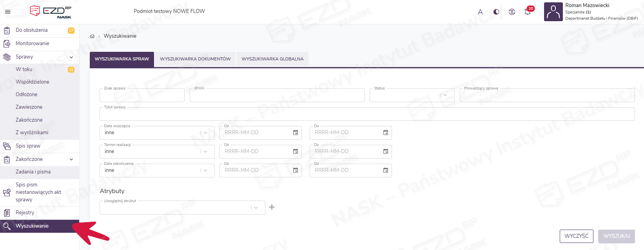Click the user profile avatar
The width and height of the screenshot is (644, 250).
(x=553, y=12)
